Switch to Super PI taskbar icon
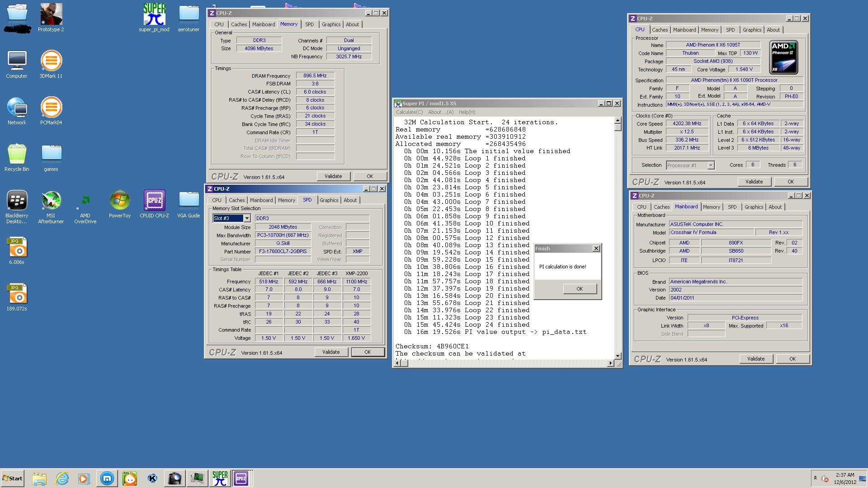 (220, 479)
